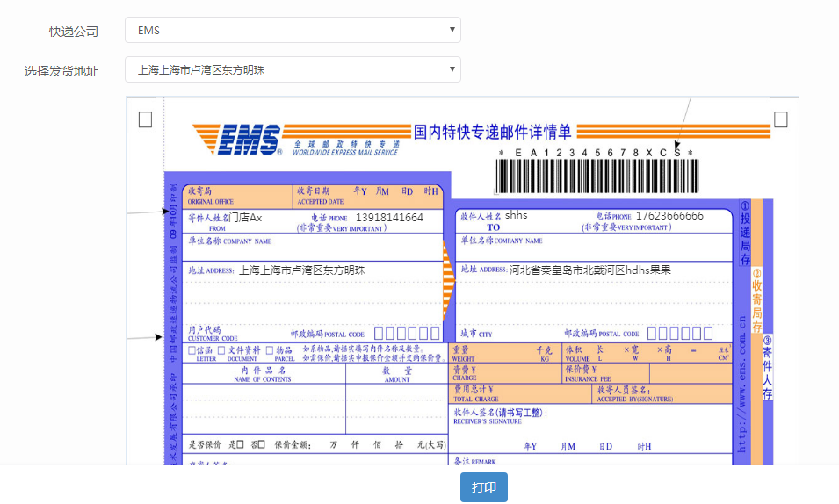Click the barcode on the waybill
Image resolution: width=839 pixels, height=504 pixels.
pyautogui.click(x=597, y=176)
